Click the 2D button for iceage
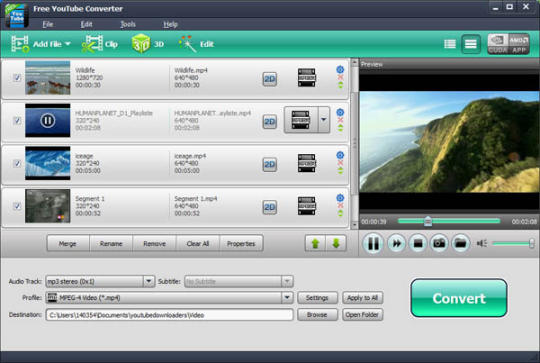Screen dimensions: 540x363 [270, 165]
